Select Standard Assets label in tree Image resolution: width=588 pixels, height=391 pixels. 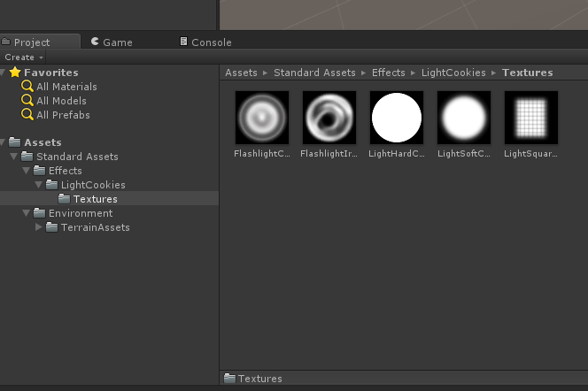pos(77,157)
